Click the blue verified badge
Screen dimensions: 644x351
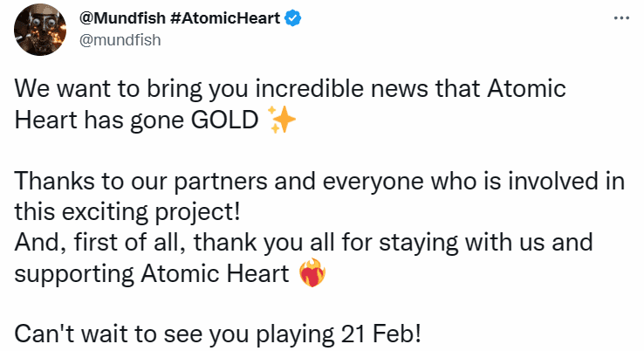click(294, 19)
